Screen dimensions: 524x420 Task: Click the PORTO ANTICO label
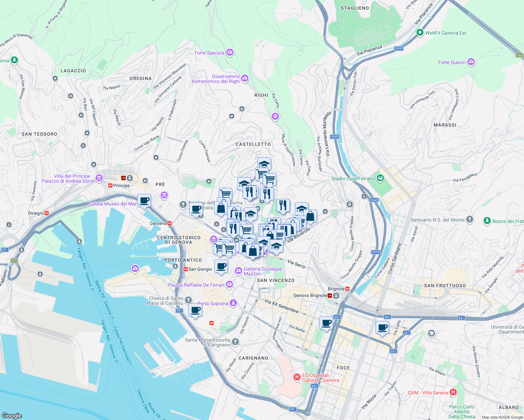coord(183,260)
